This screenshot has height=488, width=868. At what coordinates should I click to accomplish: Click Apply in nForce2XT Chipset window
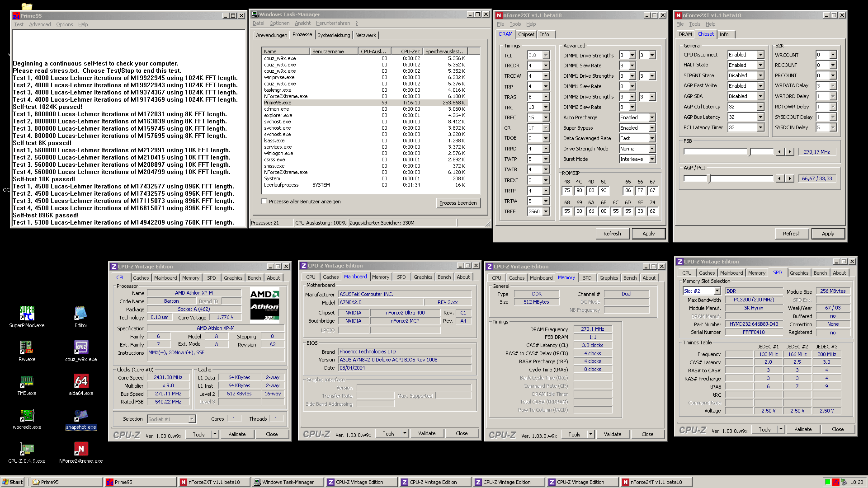828,234
